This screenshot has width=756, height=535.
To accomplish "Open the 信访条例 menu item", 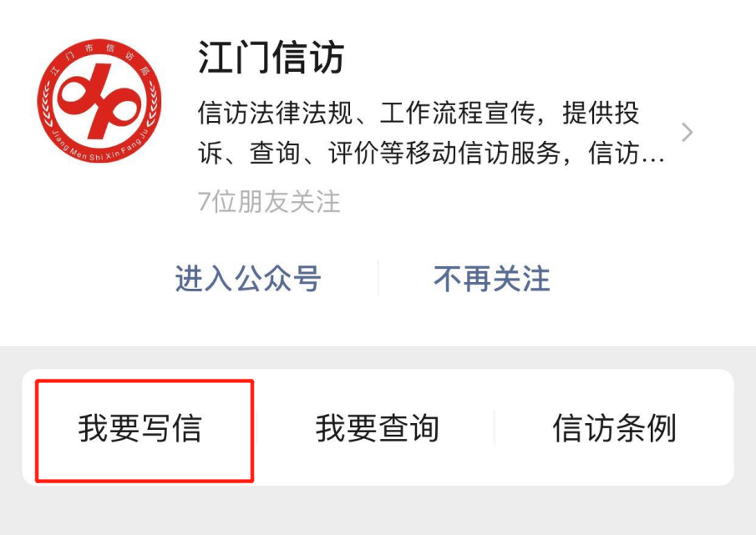I will tap(614, 427).
